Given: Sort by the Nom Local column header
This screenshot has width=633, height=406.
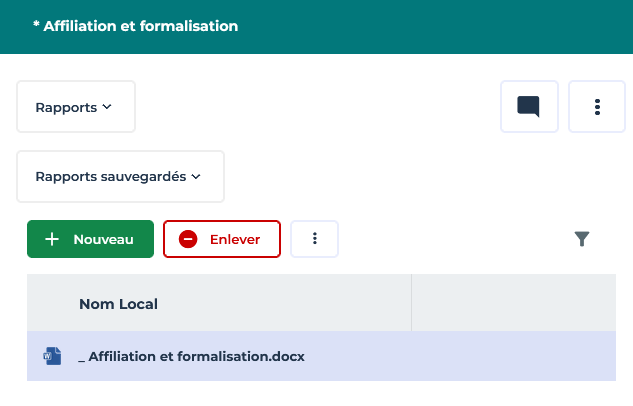Looking at the screenshot, I should [118, 304].
